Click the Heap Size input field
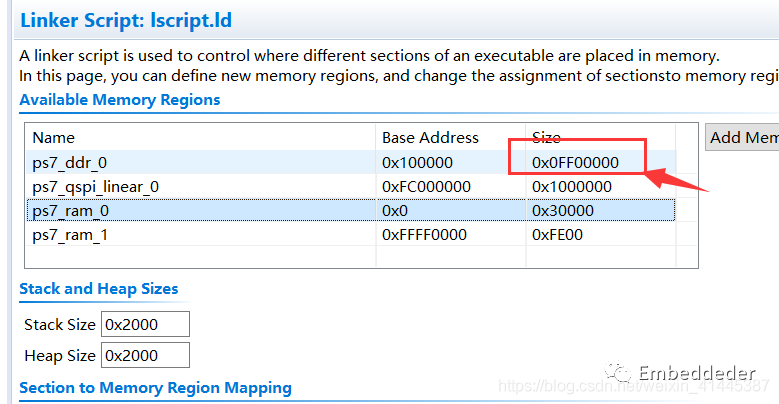Viewport: 779px width, 404px height. pos(145,355)
